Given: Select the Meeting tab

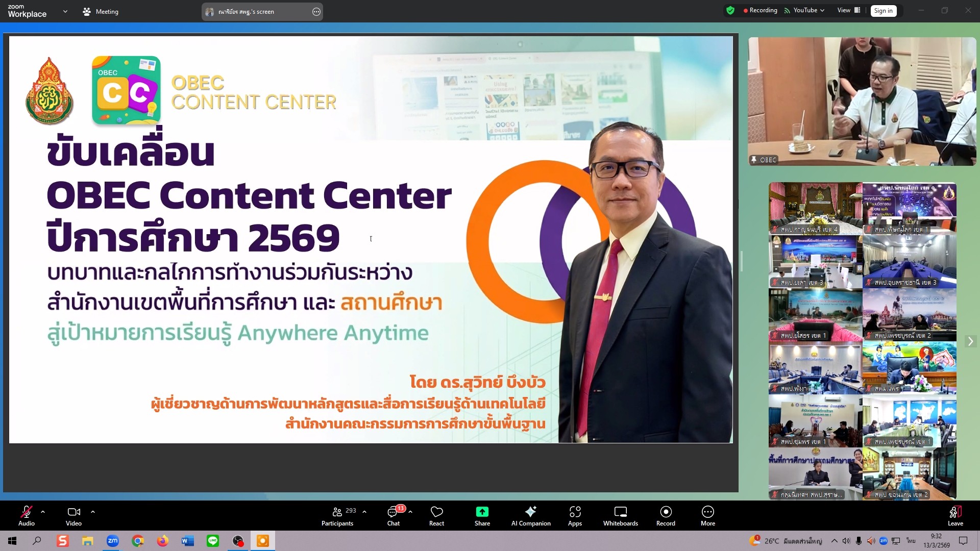Looking at the screenshot, I should [101, 11].
